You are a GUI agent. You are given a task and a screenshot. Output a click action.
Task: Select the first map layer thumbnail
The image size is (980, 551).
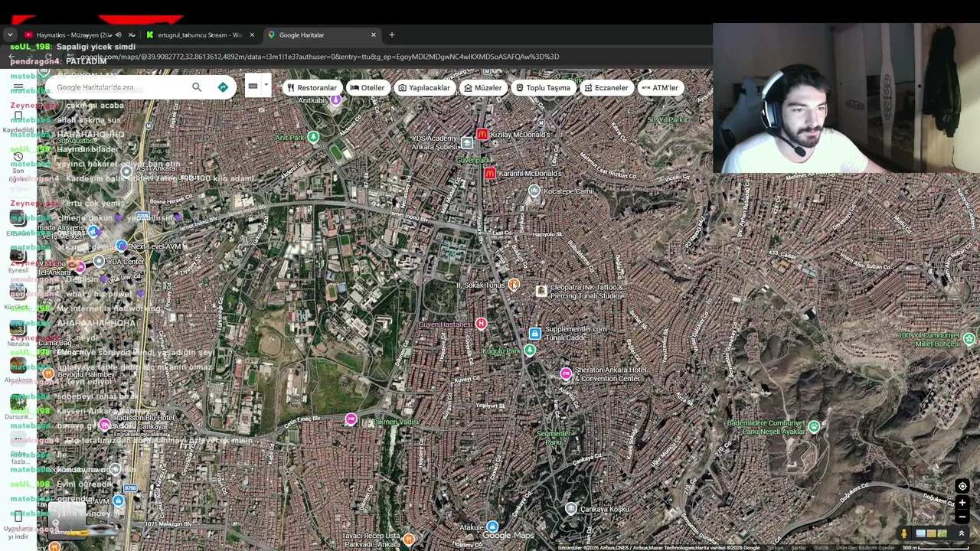pyautogui.click(x=921, y=533)
